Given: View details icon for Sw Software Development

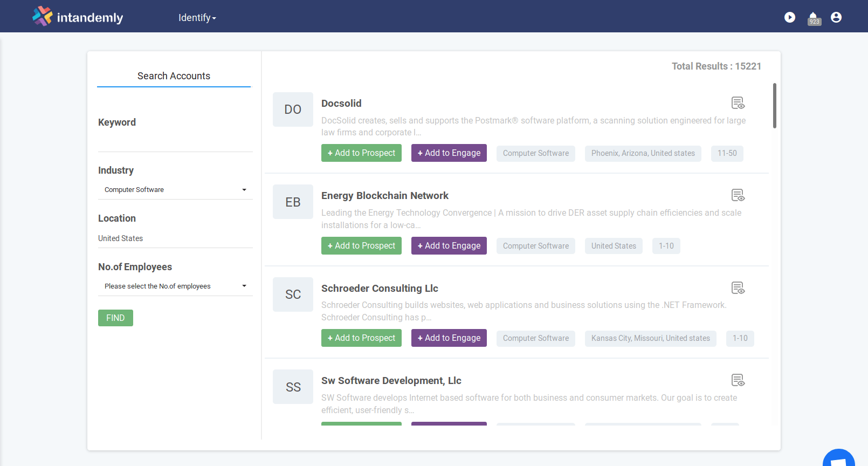Looking at the screenshot, I should click(738, 380).
